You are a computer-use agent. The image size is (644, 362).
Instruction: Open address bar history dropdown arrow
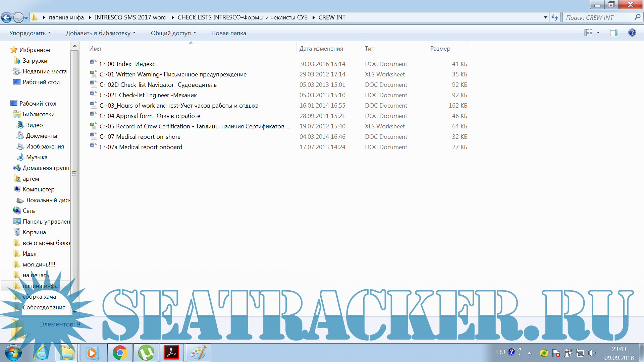(x=545, y=17)
